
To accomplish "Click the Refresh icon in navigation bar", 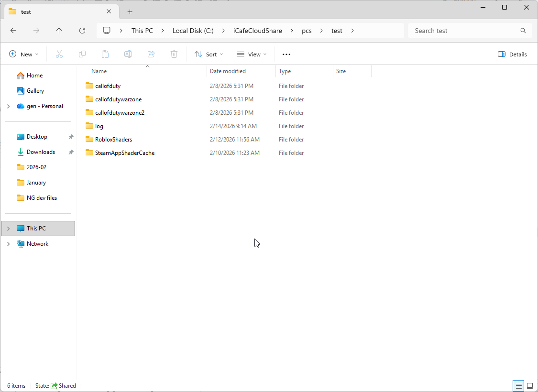I will pyautogui.click(x=82, y=31).
